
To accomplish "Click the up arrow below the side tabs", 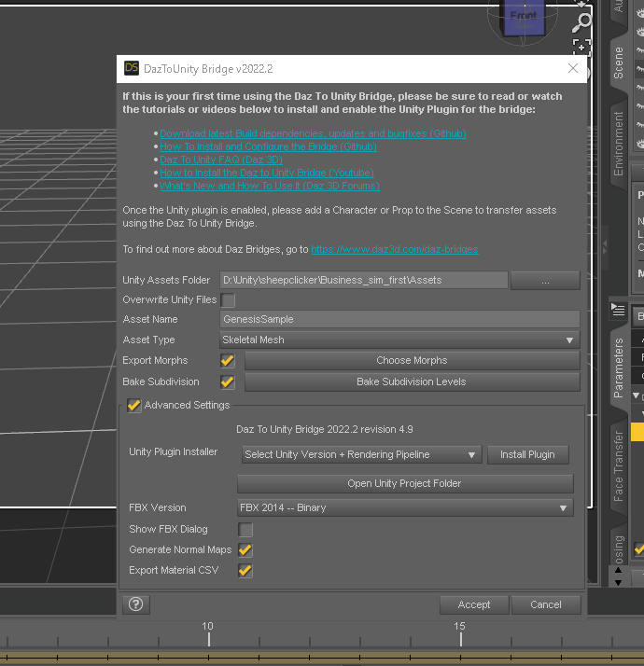I will 619,571.
